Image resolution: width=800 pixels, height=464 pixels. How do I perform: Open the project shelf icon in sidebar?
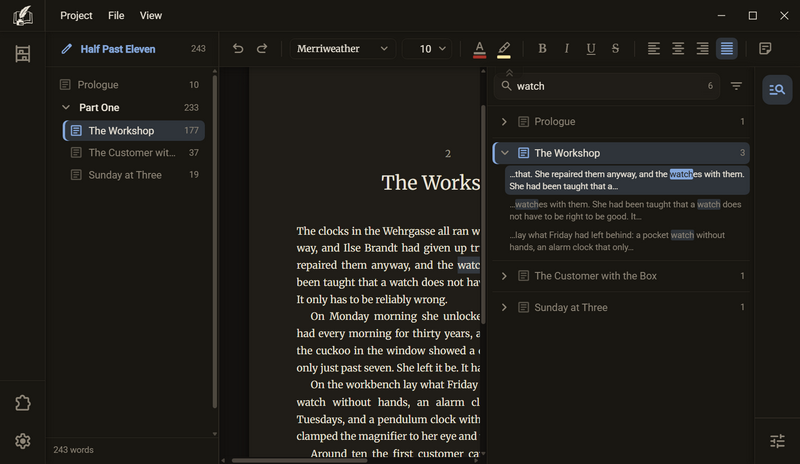pos(22,54)
